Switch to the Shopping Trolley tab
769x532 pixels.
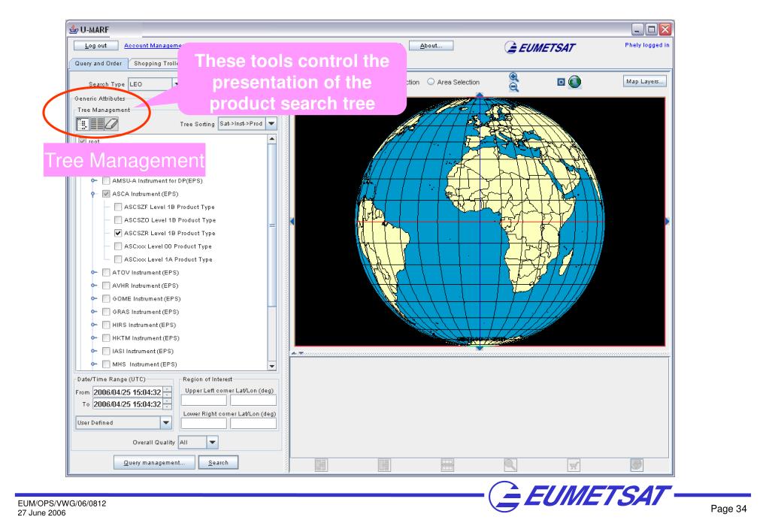[x=155, y=63]
